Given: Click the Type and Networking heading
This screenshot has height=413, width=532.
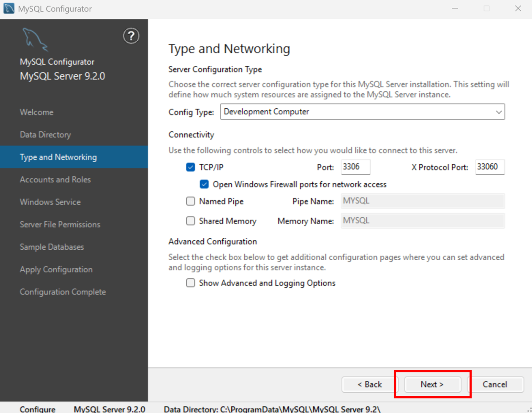Looking at the screenshot, I should coord(229,49).
